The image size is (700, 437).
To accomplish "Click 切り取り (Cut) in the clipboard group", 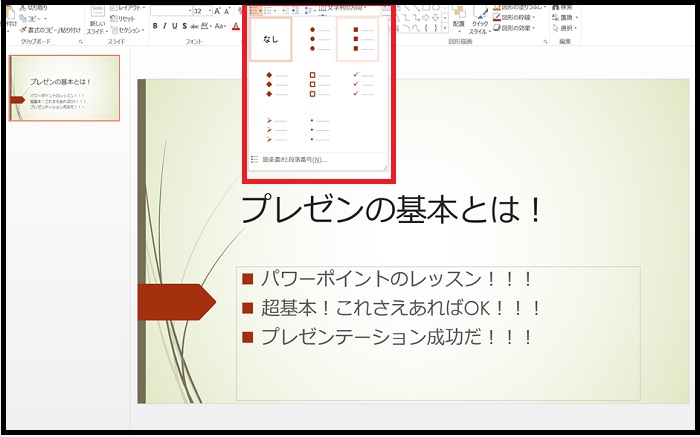I will (34, 8).
